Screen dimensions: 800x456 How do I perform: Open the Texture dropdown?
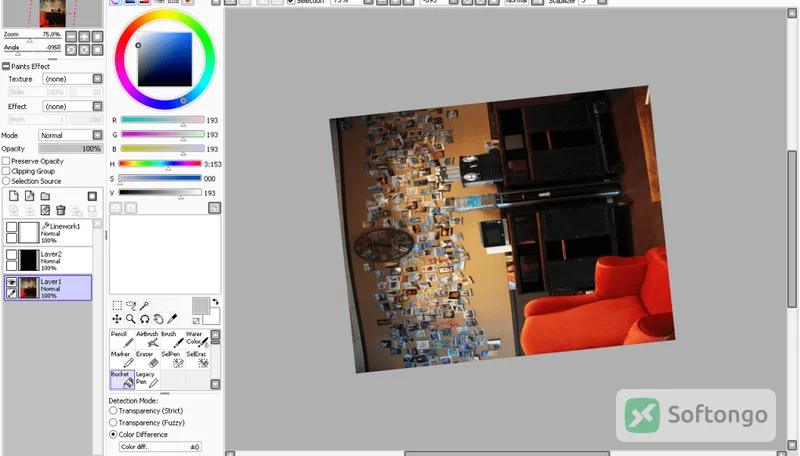[x=97, y=79]
